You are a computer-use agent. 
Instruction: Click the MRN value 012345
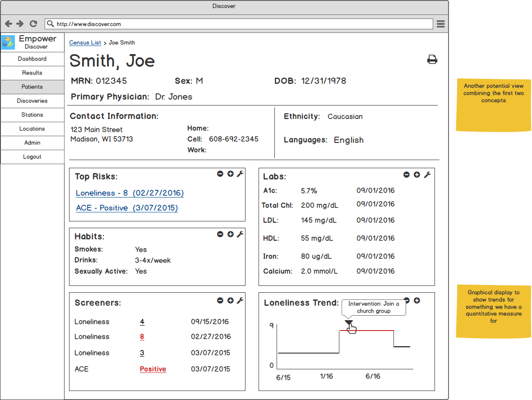(x=111, y=81)
